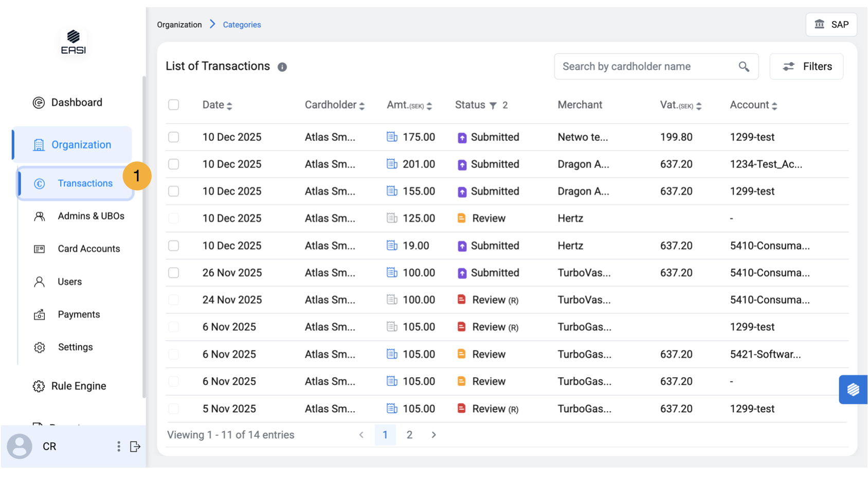Open Card Accounts in the sidebar
868x482 pixels.
[x=88, y=249]
